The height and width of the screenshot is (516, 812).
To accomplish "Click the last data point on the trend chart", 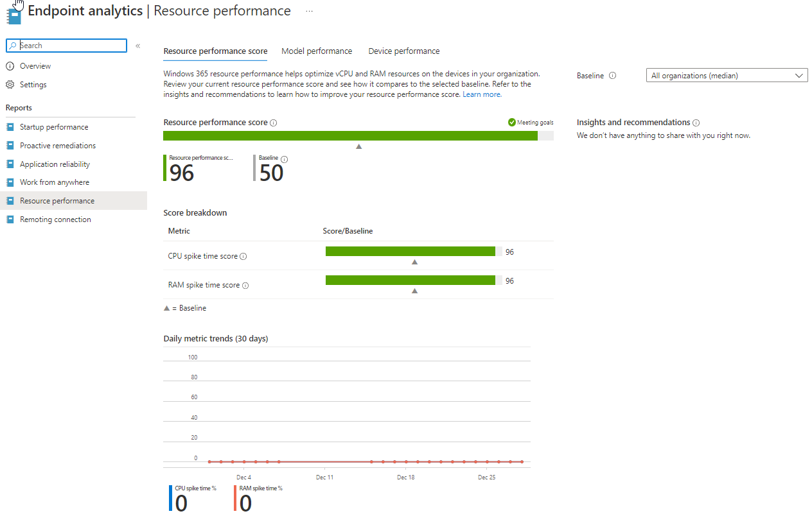I will click(522, 461).
